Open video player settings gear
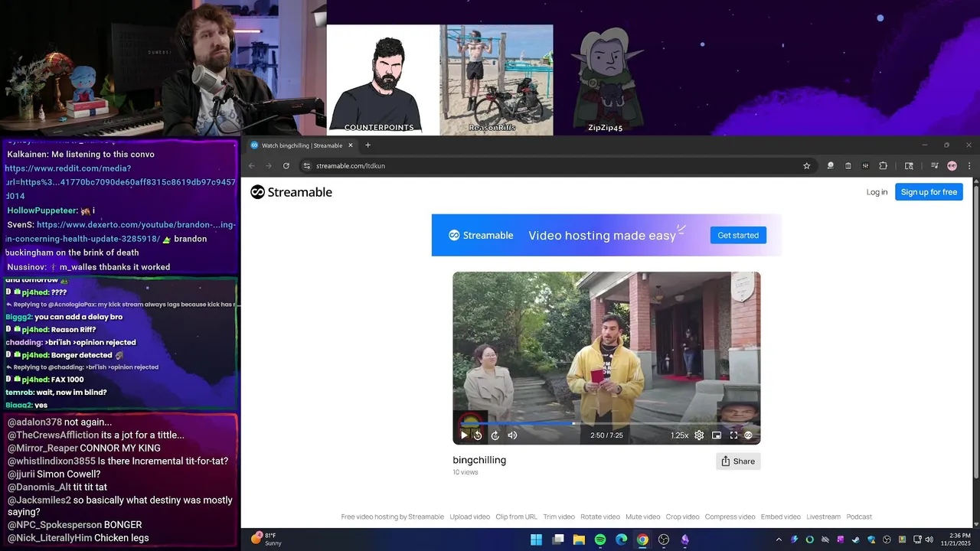The image size is (980, 551). click(699, 435)
